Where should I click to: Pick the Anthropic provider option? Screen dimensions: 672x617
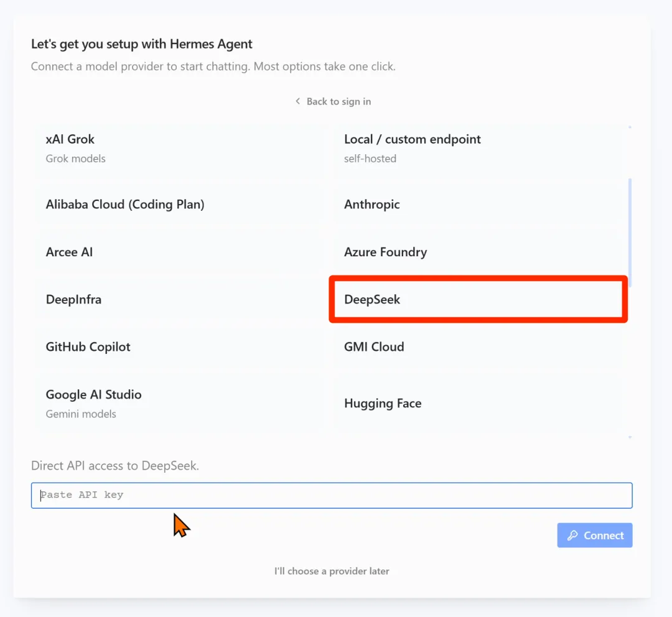[477, 205]
